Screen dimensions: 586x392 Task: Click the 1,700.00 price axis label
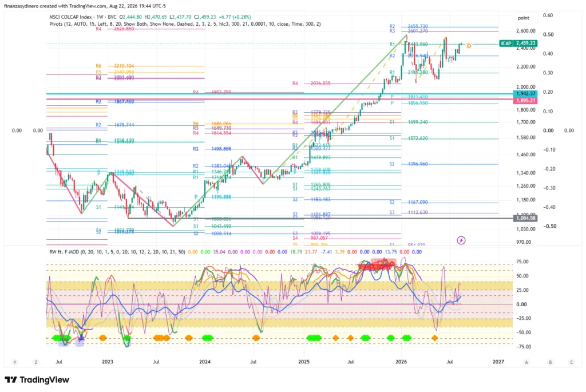pos(525,122)
